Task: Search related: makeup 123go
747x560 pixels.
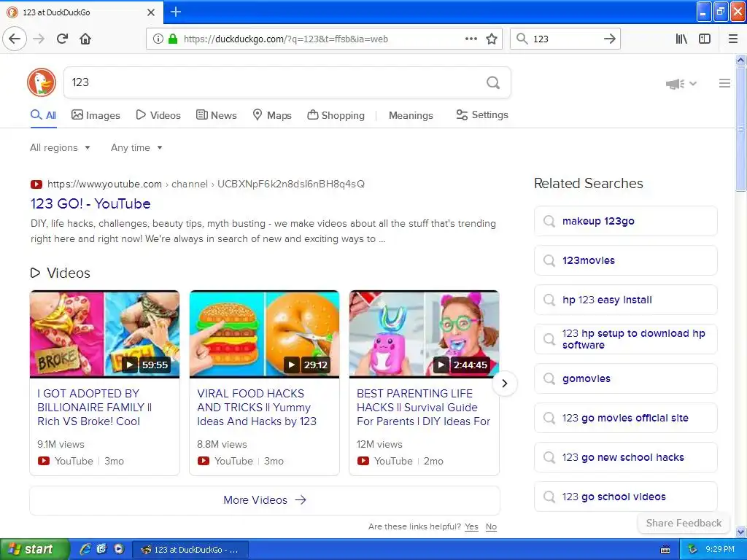Action: point(625,221)
